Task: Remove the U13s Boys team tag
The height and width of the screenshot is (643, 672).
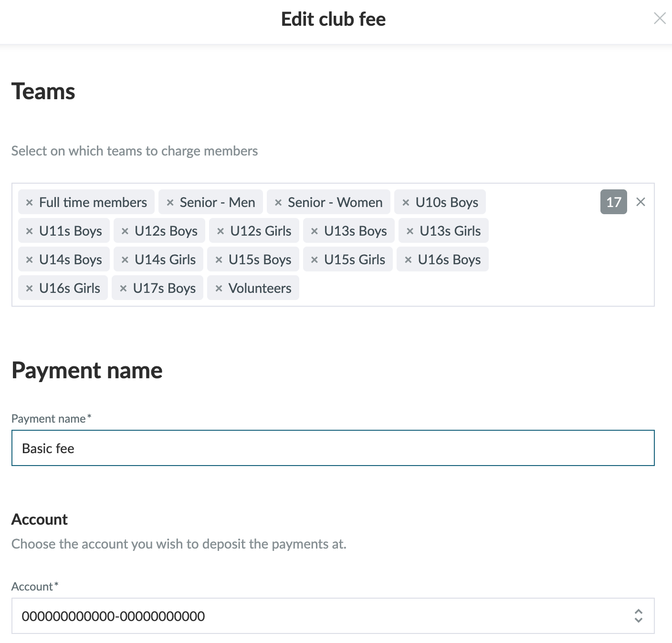Action: click(315, 231)
